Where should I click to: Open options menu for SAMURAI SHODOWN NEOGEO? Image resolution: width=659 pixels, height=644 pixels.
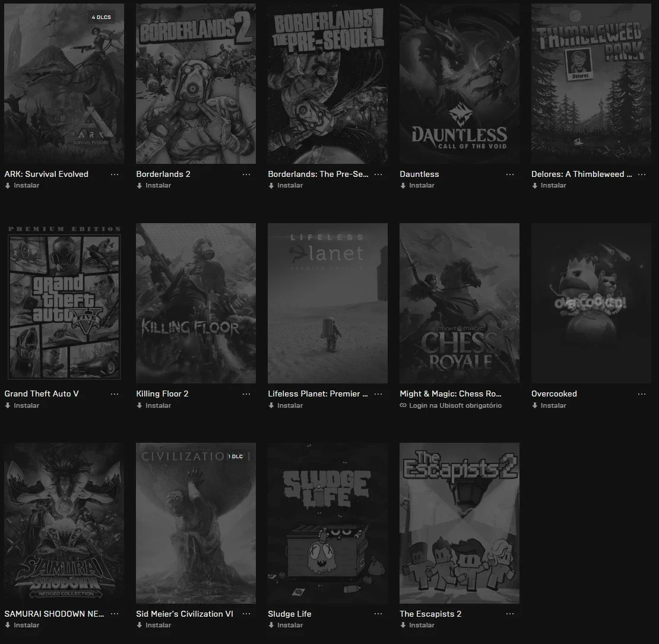point(115,614)
